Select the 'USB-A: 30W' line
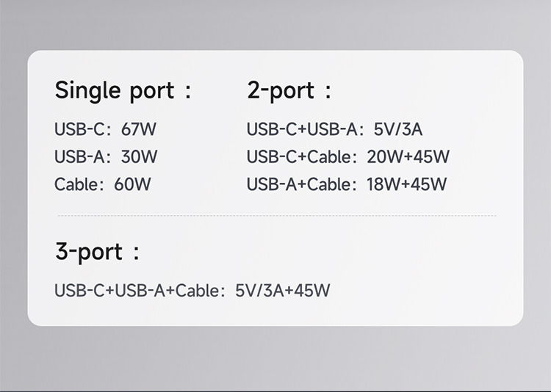The width and height of the screenshot is (551, 392). pos(106,156)
